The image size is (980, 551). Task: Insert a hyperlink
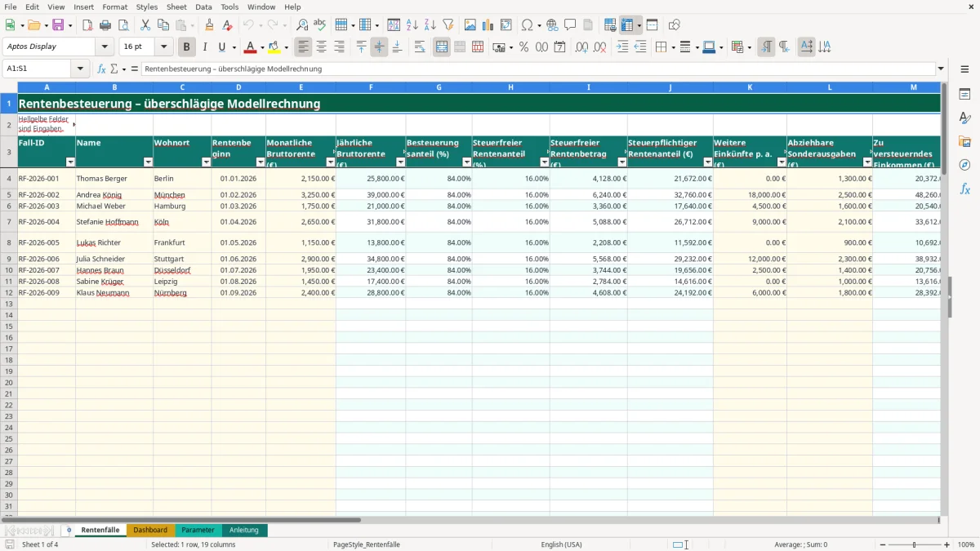click(x=552, y=25)
